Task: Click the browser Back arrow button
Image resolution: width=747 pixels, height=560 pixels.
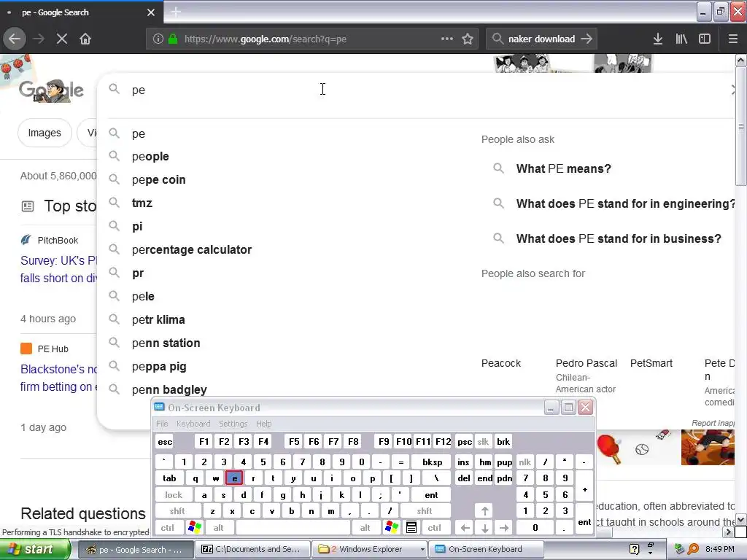Action: [15, 39]
